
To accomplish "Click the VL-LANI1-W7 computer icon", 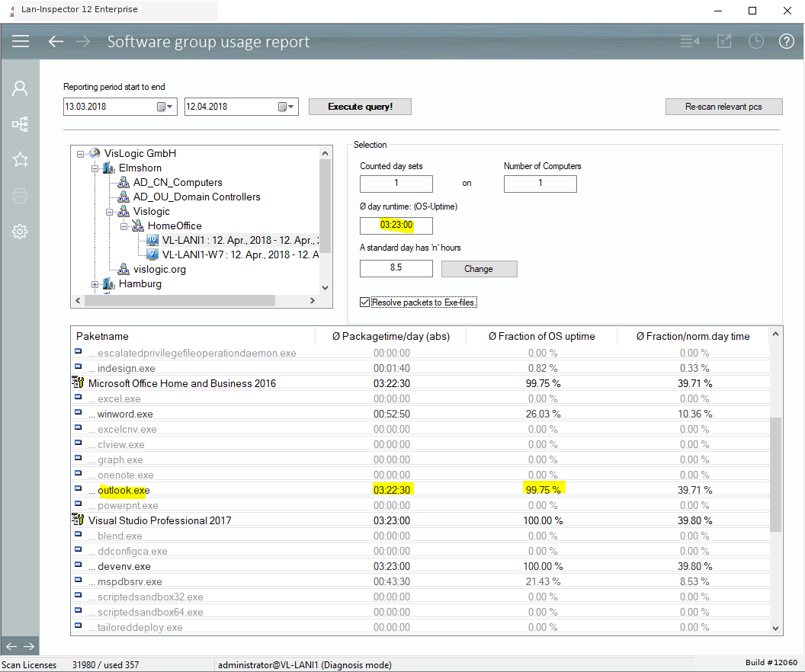I will pos(152,254).
